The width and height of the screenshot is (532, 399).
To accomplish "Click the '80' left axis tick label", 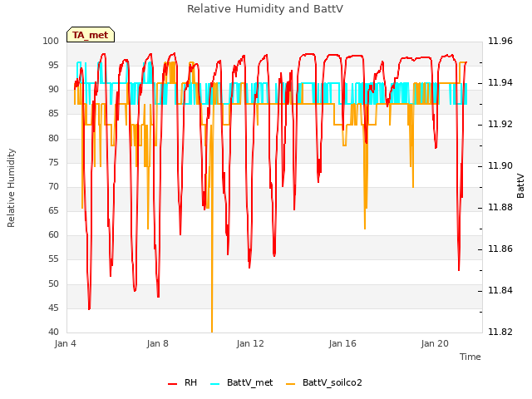I will (53, 138).
